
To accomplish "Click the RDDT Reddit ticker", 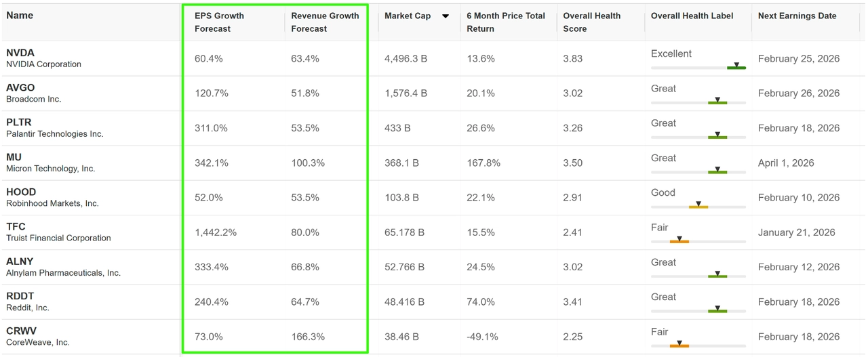I will [20, 296].
